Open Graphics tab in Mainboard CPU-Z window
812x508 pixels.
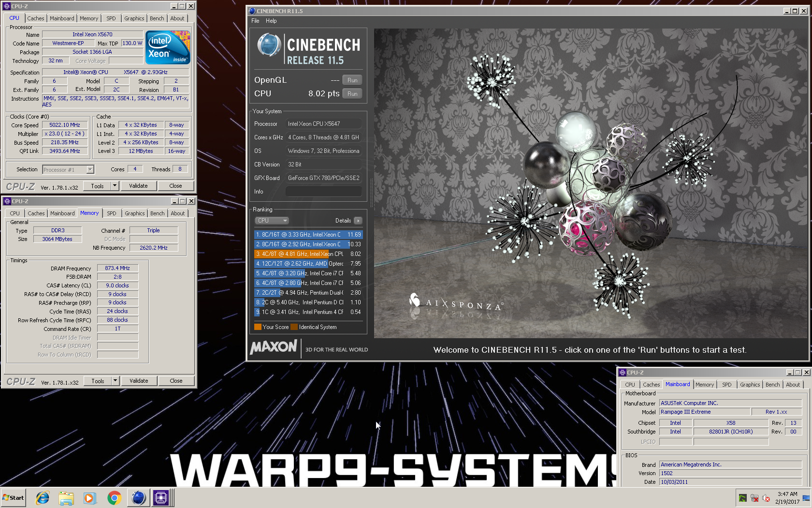pyautogui.click(x=750, y=385)
